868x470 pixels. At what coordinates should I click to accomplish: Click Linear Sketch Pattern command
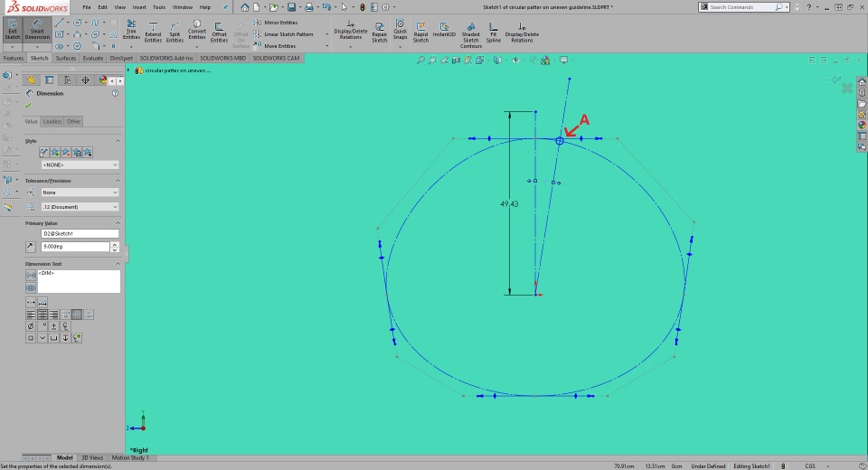(x=283, y=34)
